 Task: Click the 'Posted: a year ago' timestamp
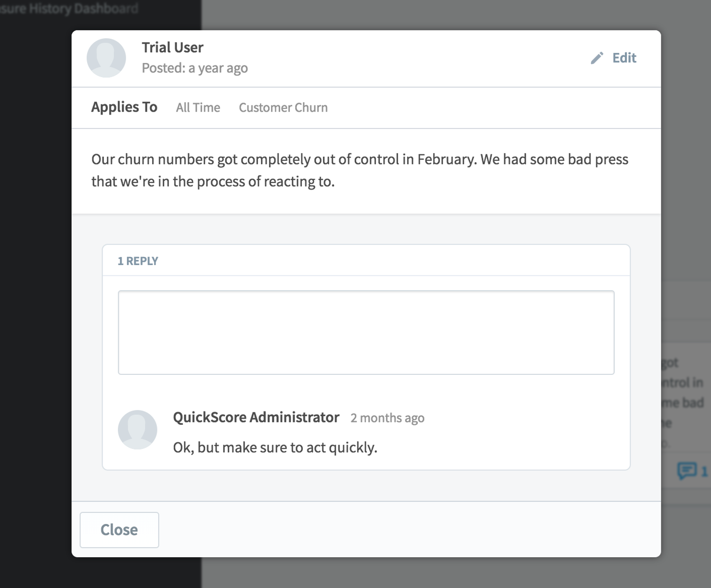[195, 68]
